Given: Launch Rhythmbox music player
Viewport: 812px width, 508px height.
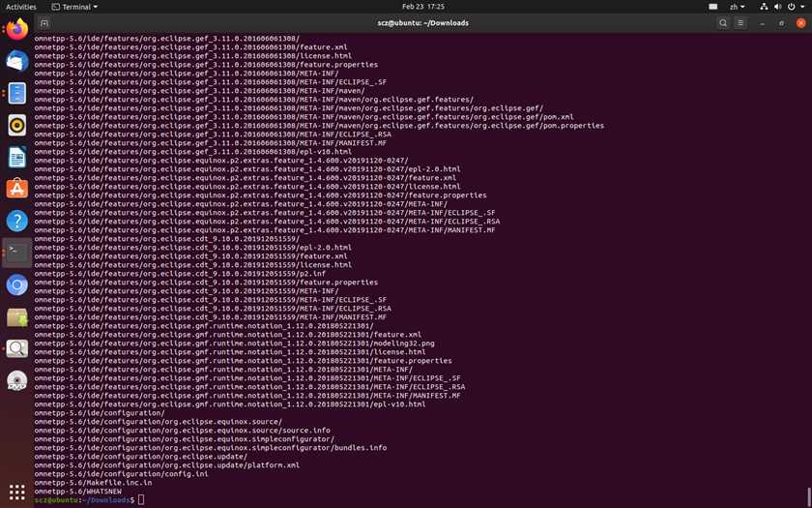Looking at the screenshot, I should click(17, 125).
